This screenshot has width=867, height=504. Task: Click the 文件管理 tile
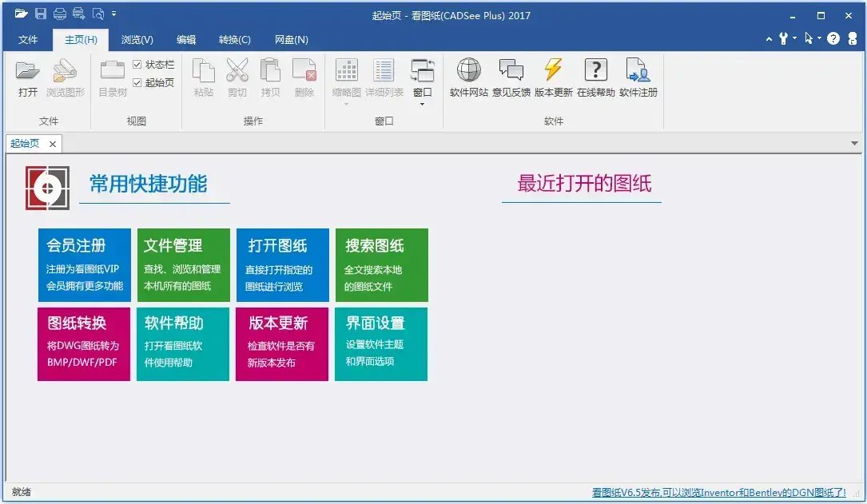point(184,264)
